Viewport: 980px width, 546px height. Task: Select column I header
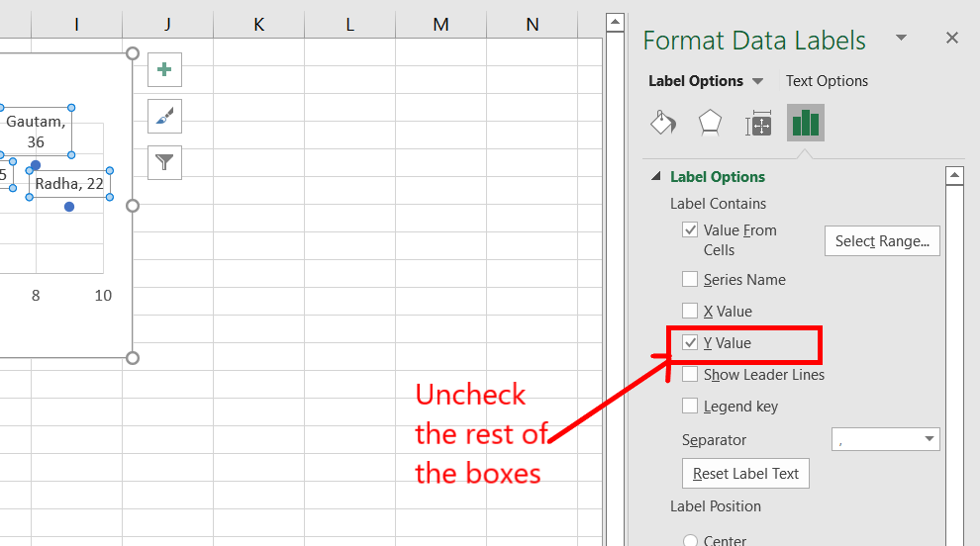[77, 25]
